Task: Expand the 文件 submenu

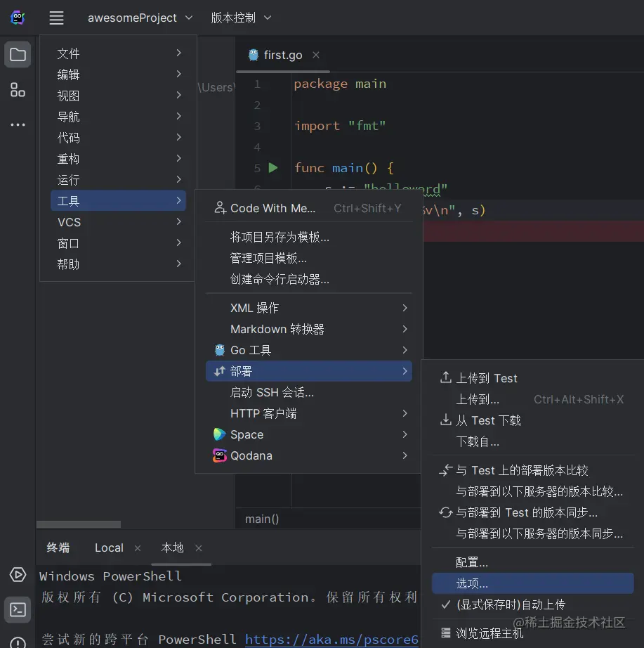Action: tap(118, 53)
